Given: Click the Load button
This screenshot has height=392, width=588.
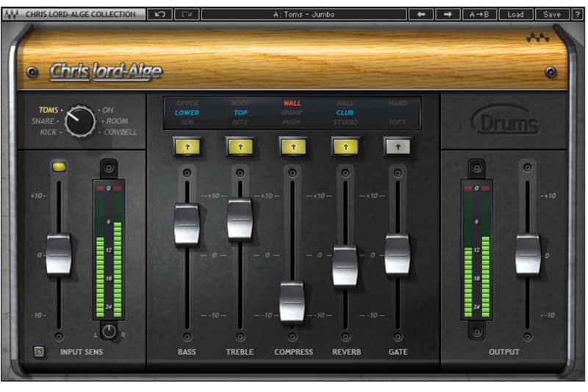Looking at the screenshot, I should (x=515, y=14).
